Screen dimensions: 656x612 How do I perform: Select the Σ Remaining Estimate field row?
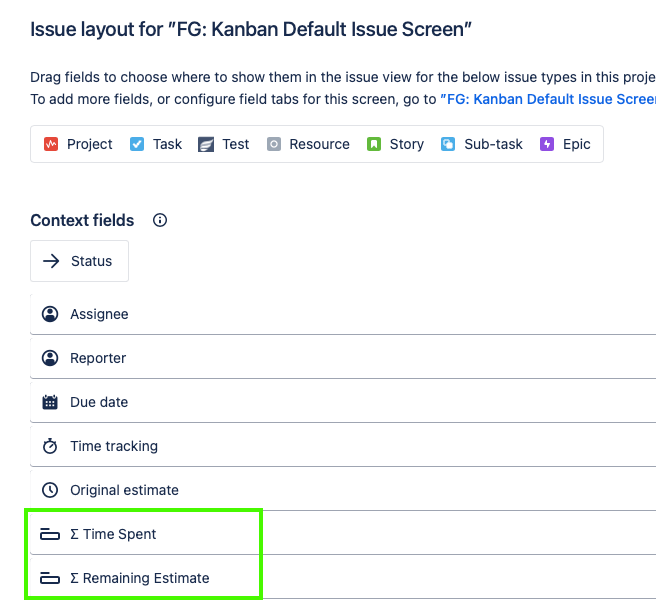(x=343, y=578)
